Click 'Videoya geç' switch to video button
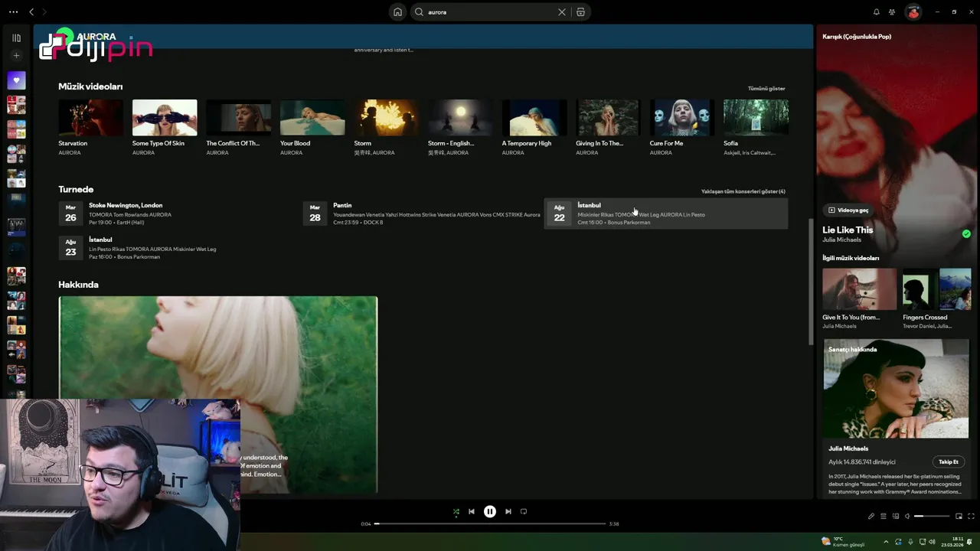This screenshot has height=551, width=980. (849, 210)
